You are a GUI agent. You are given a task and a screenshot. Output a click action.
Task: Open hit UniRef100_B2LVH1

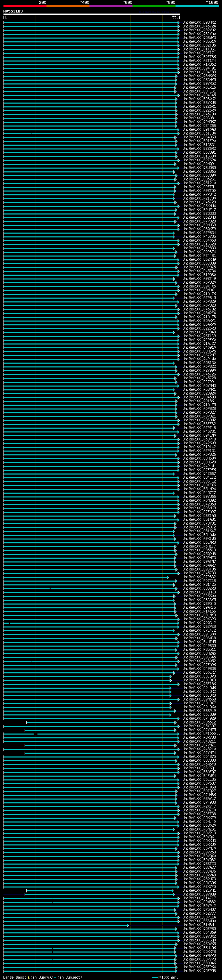(x=199, y=890)
